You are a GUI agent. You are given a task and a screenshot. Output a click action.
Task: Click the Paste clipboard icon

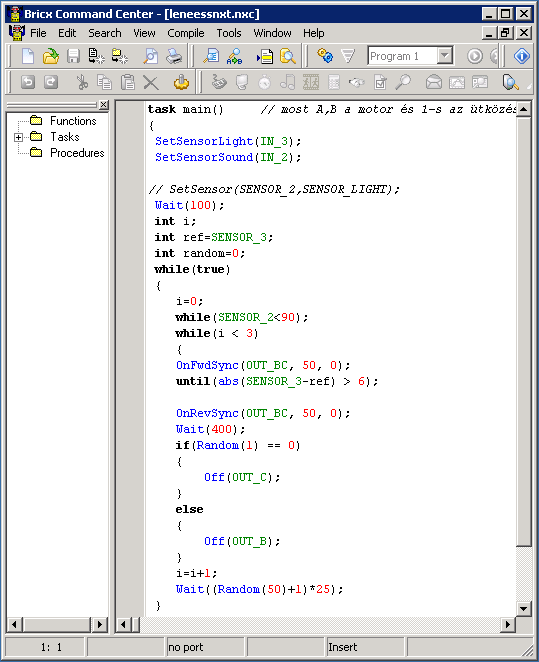click(x=127, y=82)
